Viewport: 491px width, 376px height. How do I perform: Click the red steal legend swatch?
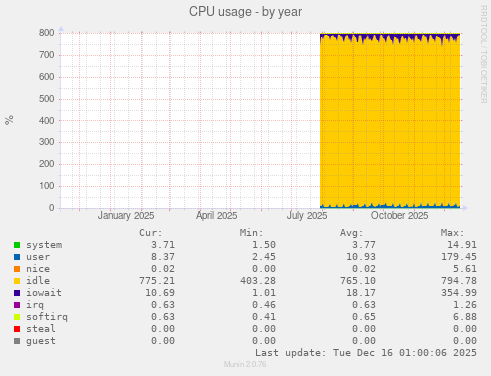[x=17, y=329]
